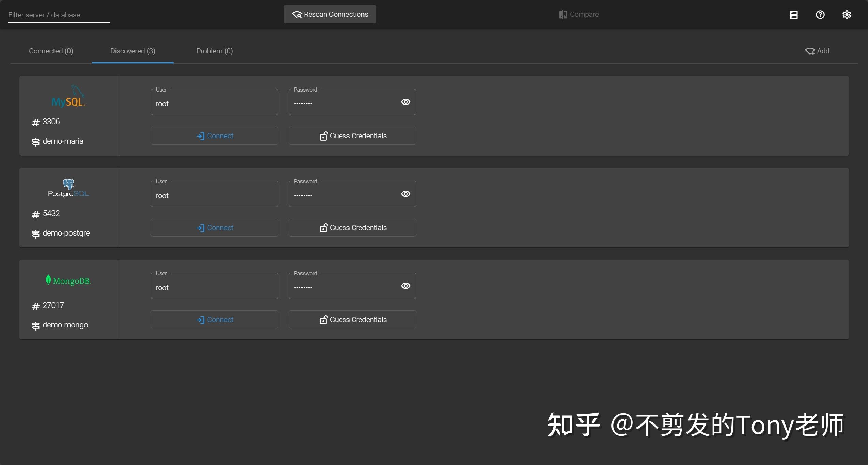Click the arrow icon inside the MongoDB Connect button
The width and height of the screenshot is (868, 465).
(x=201, y=320)
